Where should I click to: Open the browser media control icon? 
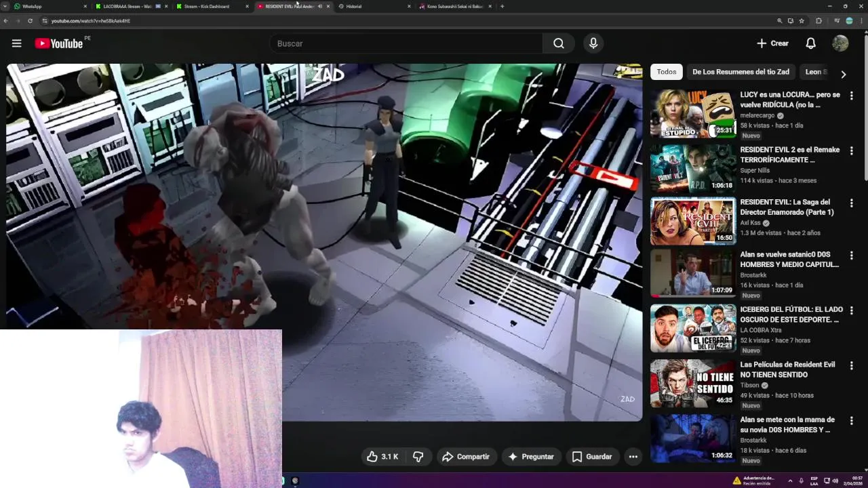tap(837, 21)
